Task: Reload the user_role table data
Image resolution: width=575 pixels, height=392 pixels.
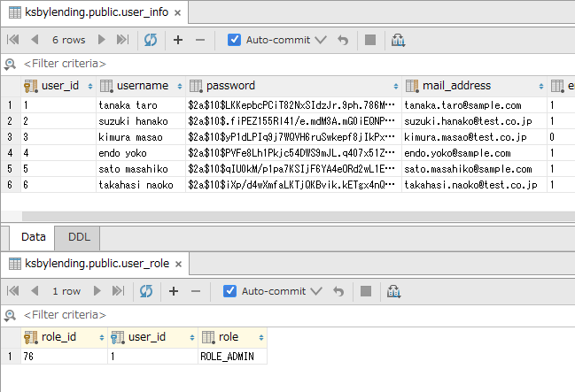Action: coord(146,291)
